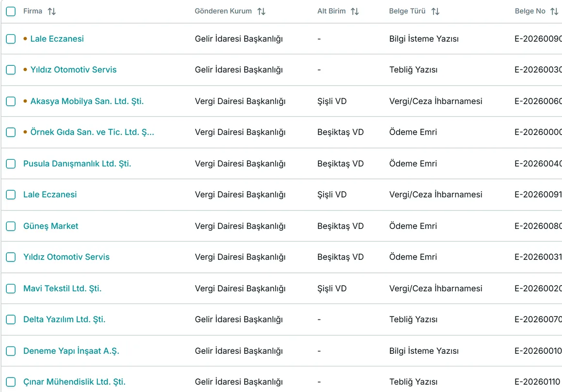Click the Alt Birim sort arrows
Screen dimensions: 562x392
point(355,12)
